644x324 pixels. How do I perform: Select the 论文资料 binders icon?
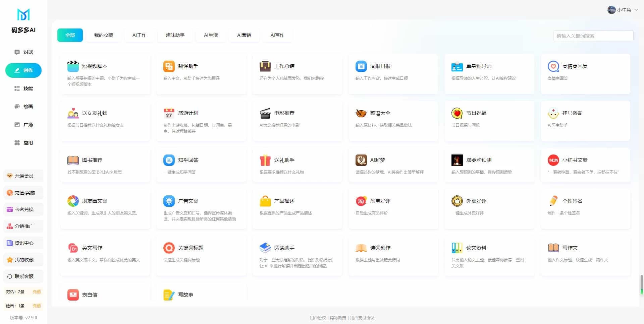[457, 248]
